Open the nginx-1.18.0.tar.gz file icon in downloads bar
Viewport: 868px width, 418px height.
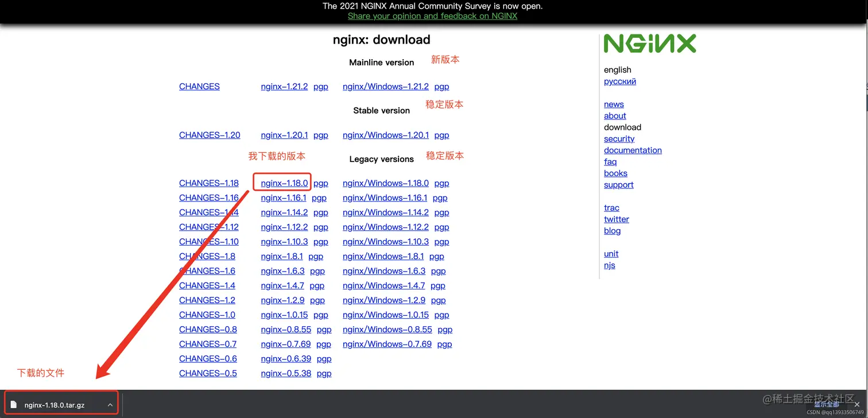click(x=14, y=405)
